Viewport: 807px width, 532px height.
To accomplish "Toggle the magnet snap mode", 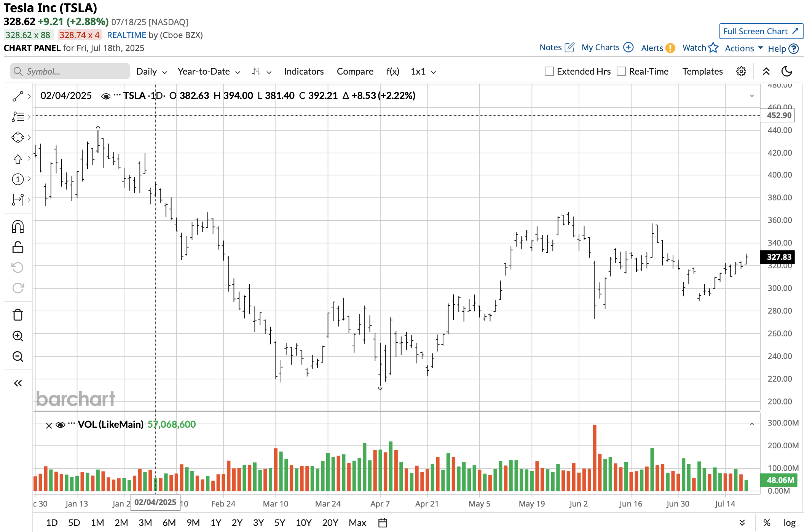I will (18, 227).
